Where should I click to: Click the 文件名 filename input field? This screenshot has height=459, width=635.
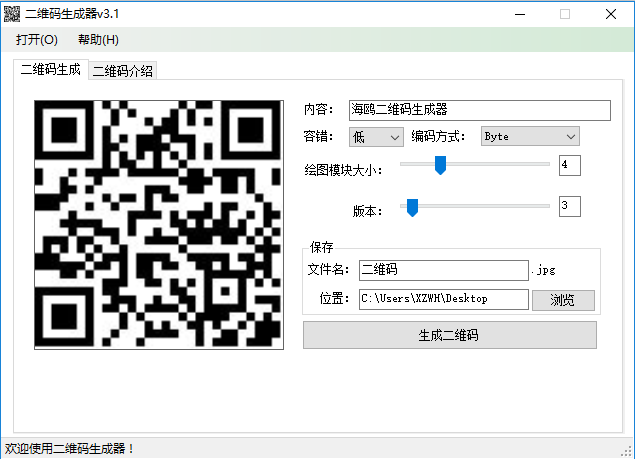coord(443,270)
